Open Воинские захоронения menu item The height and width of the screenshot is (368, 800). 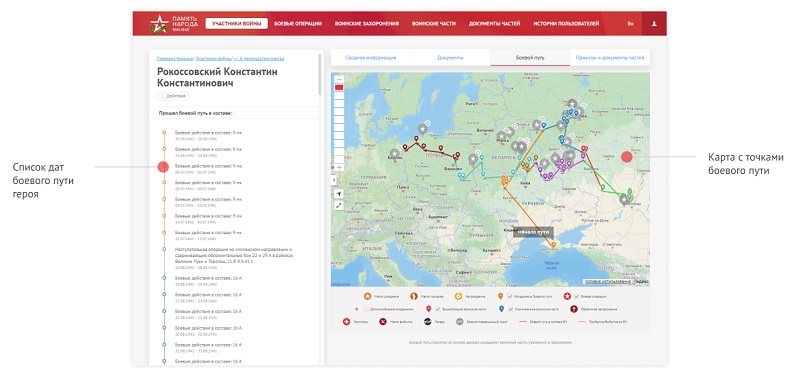coord(367,23)
